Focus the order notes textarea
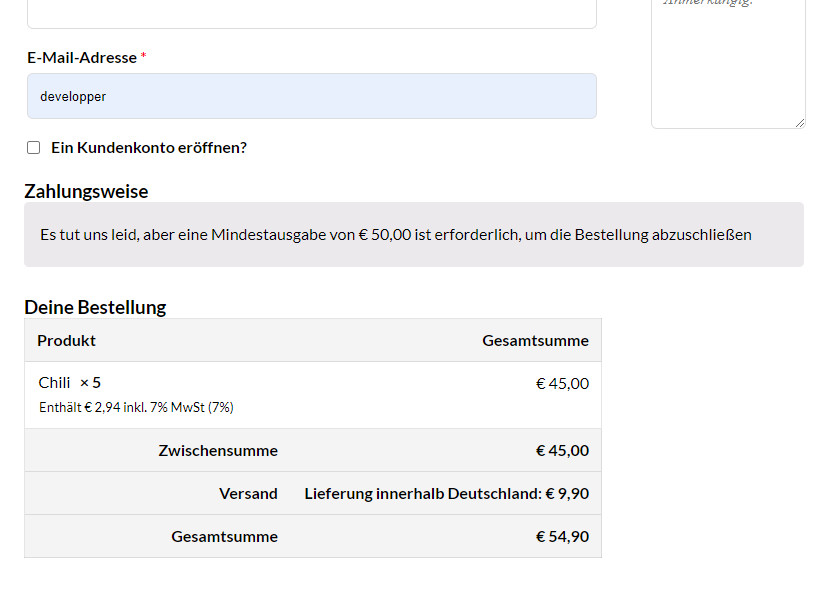The image size is (822, 610). tap(728, 60)
